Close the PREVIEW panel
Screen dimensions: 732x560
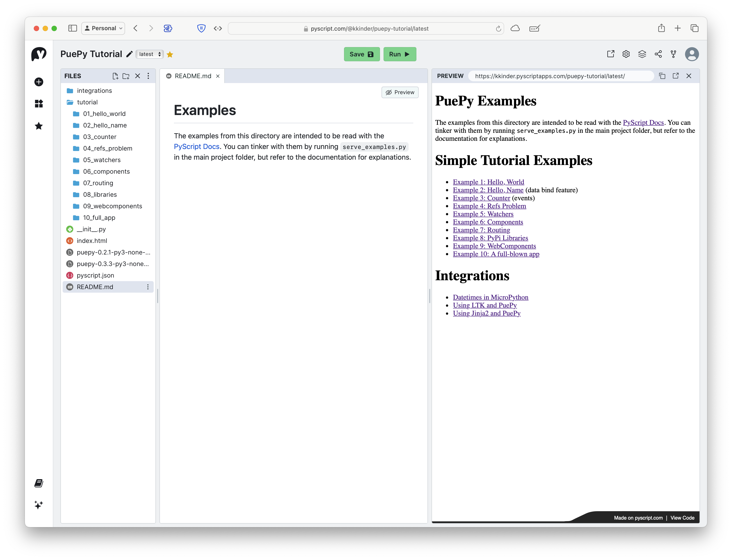click(689, 76)
